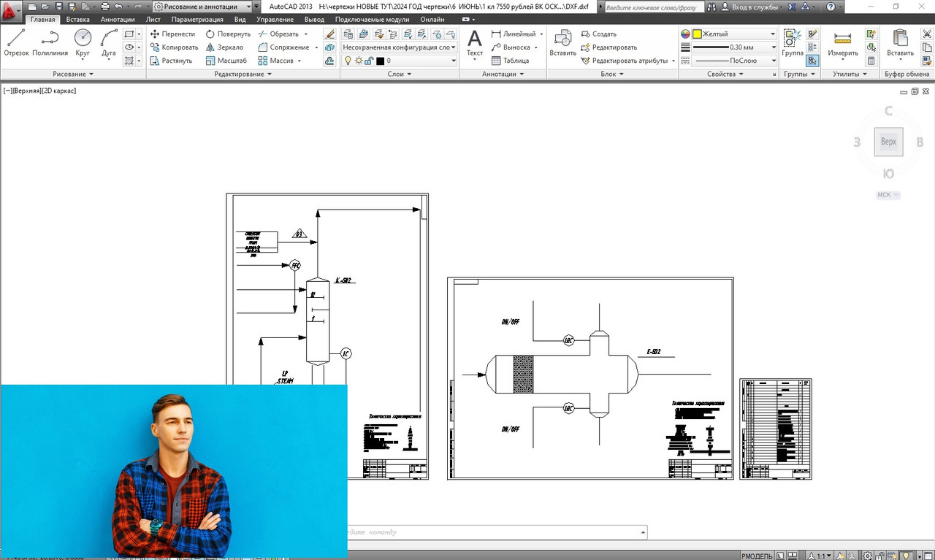
Task: Click the Save icon in quick access toolbar
Action: 59,7
